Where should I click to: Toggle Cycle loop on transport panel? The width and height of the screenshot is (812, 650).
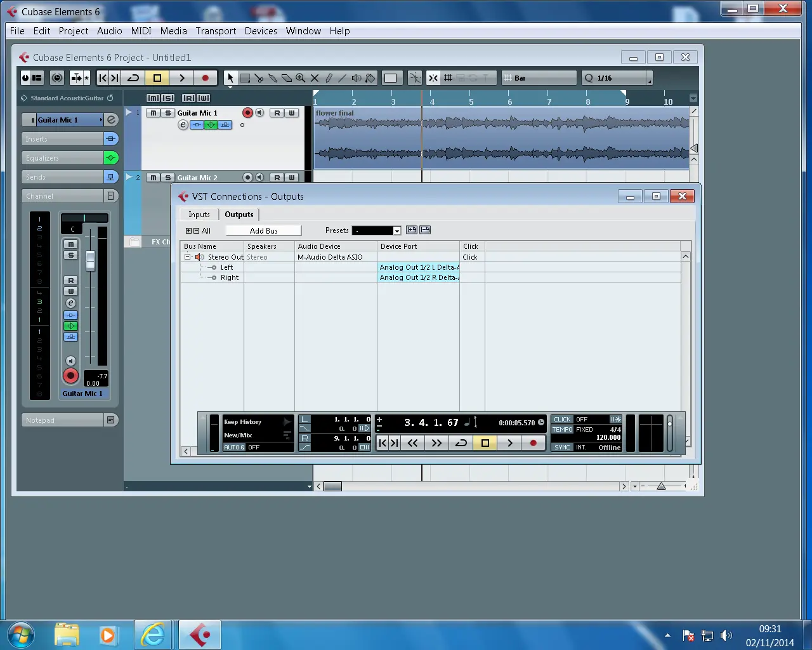pos(461,443)
